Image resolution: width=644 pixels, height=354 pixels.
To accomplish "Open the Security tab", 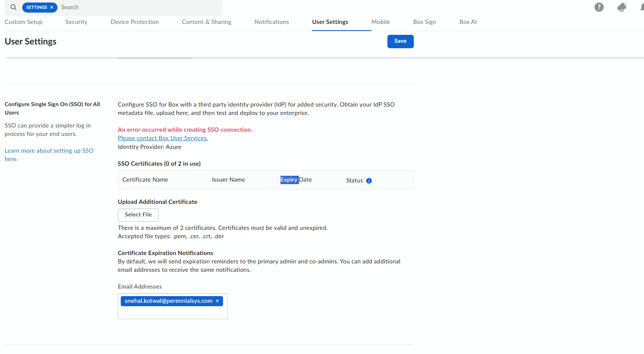I will [x=76, y=22].
